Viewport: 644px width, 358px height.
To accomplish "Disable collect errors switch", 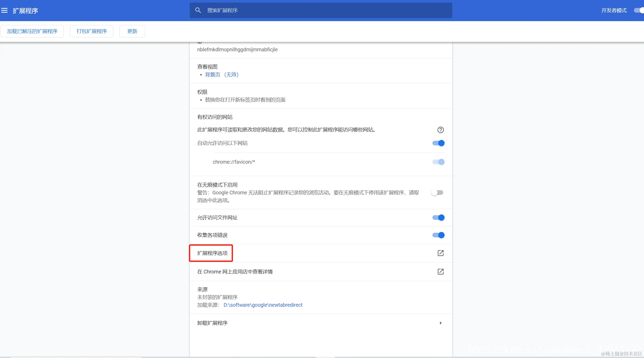I will point(438,235).
